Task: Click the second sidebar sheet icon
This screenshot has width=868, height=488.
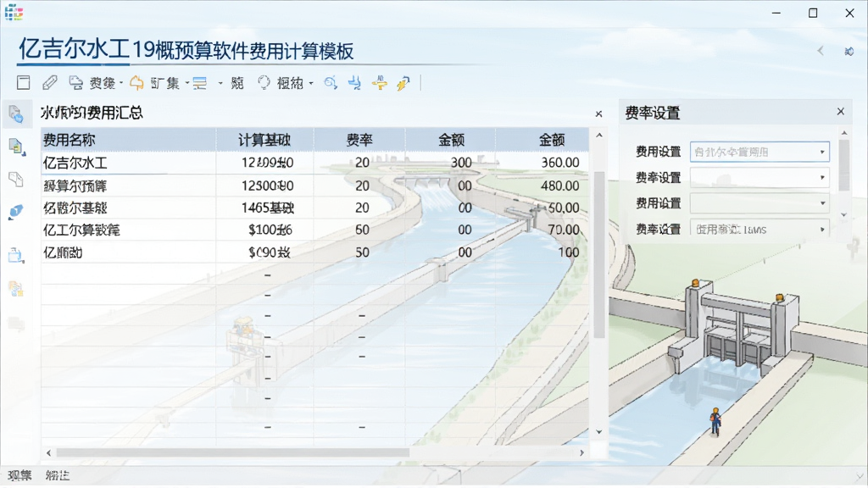Action: 16,147
